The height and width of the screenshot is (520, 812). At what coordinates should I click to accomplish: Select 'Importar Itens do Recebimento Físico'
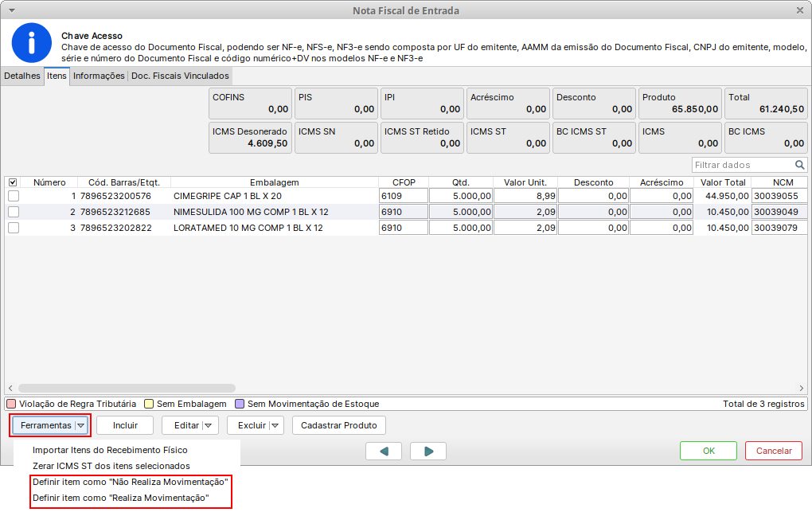tap(110, 450)
